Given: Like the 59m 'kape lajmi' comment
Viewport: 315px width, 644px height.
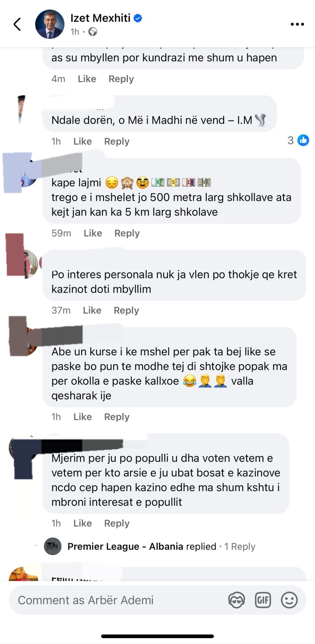Looking at the screenshot, I should (x=93, y=233).
